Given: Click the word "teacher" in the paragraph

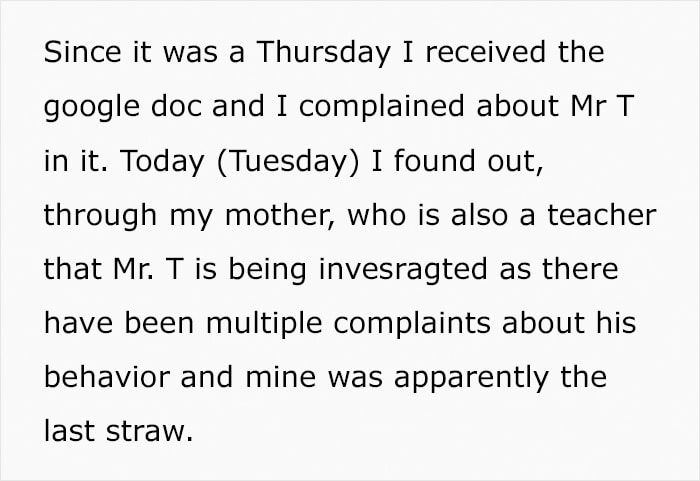Looking at the screenshot, I should click(x=602, y=215).
